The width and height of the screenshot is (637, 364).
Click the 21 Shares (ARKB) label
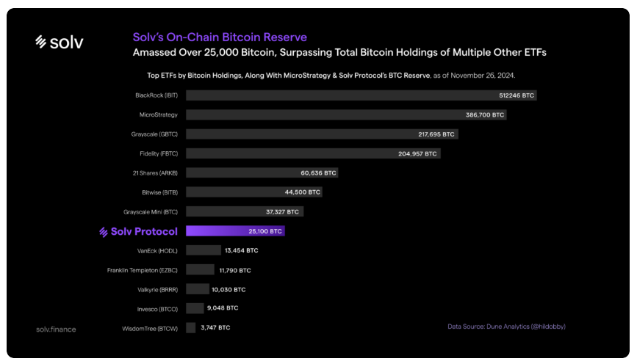click(x=157, y=173)
